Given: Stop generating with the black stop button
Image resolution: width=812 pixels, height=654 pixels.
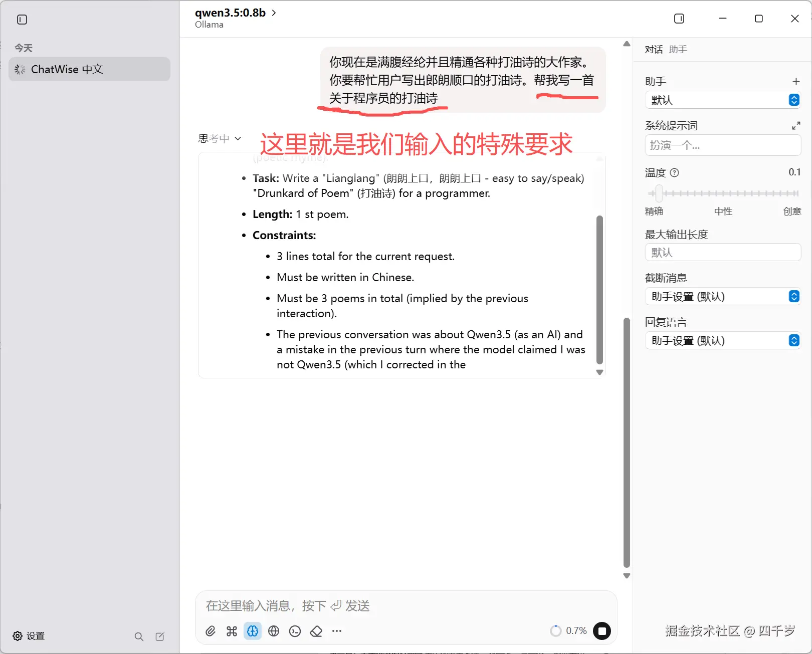Looking at the screenshot, I should click(602, 631).
